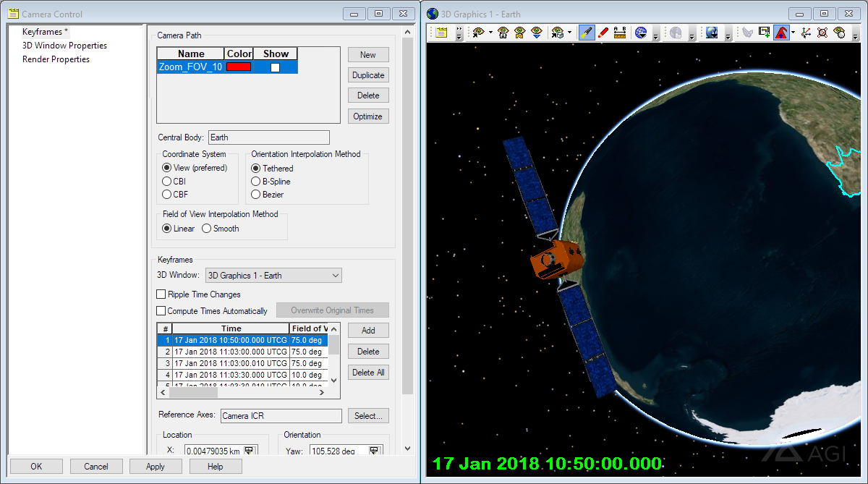This screenshot has height=484, width=868.
Task: Select the red pen annotation tool
Action: pos(603,33)
